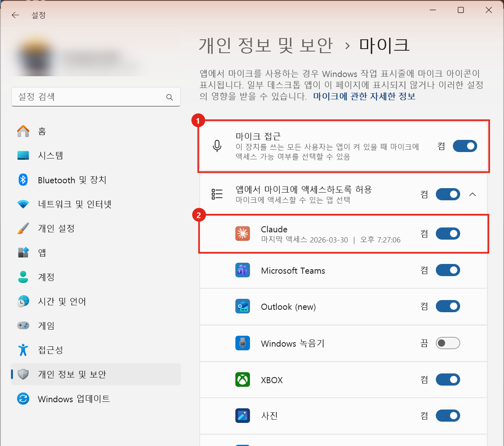504x446 pixels.
Task: Click 개인 정보 및 보안 breadcrumb
Action: pos(266,45)
